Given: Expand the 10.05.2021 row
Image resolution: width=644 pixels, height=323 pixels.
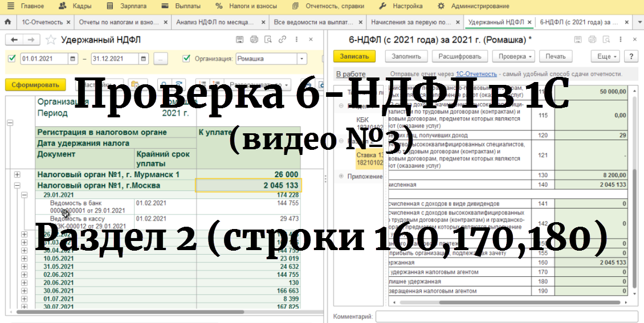Looking at the screenshot, I should 25,259.
